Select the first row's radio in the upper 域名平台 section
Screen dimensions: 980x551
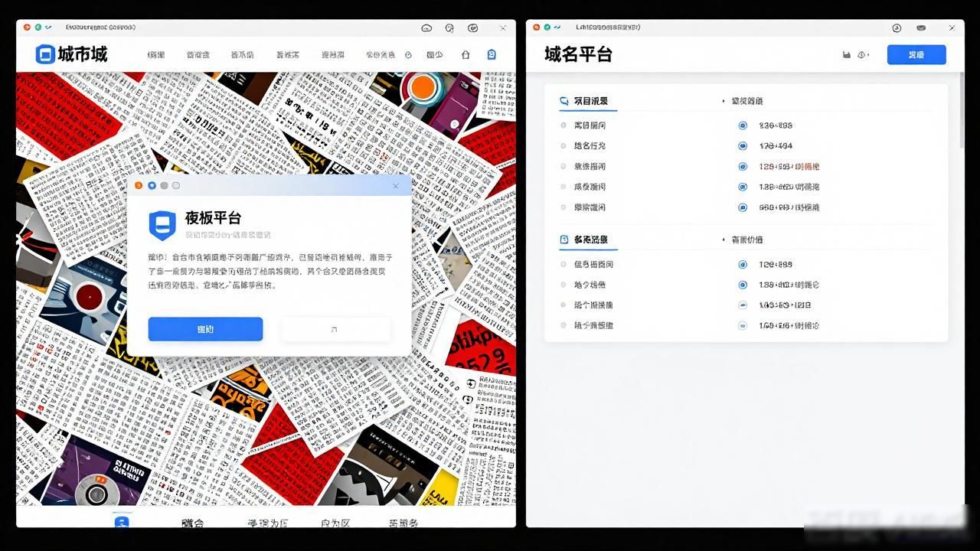click(x=563, y=126)
